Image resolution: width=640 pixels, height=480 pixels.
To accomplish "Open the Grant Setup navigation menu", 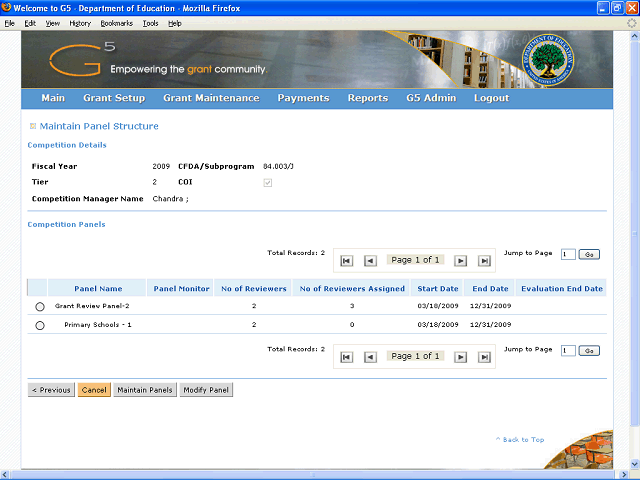I will (114, 98).
